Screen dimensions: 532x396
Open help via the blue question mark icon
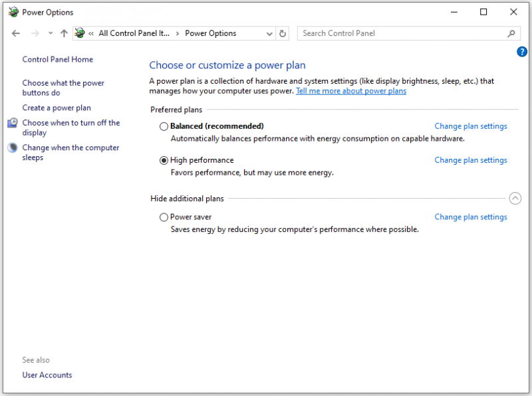coord(522,52)
